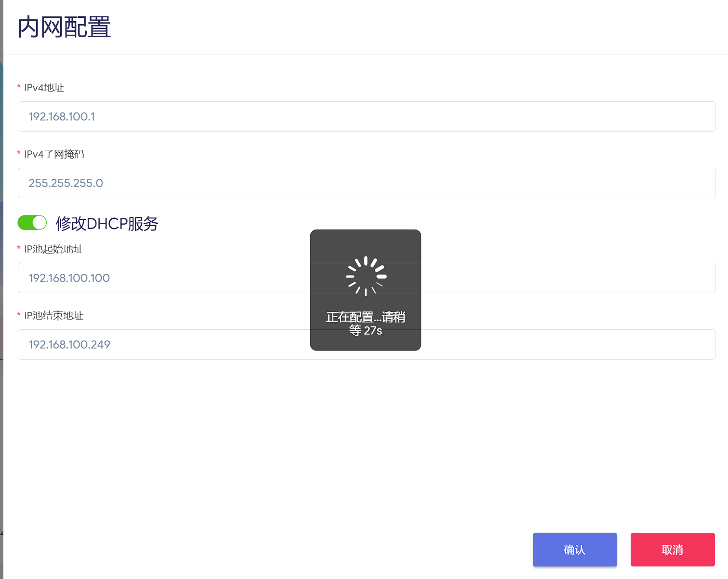Click the IP池起始地址 field label

coord(53,249)
